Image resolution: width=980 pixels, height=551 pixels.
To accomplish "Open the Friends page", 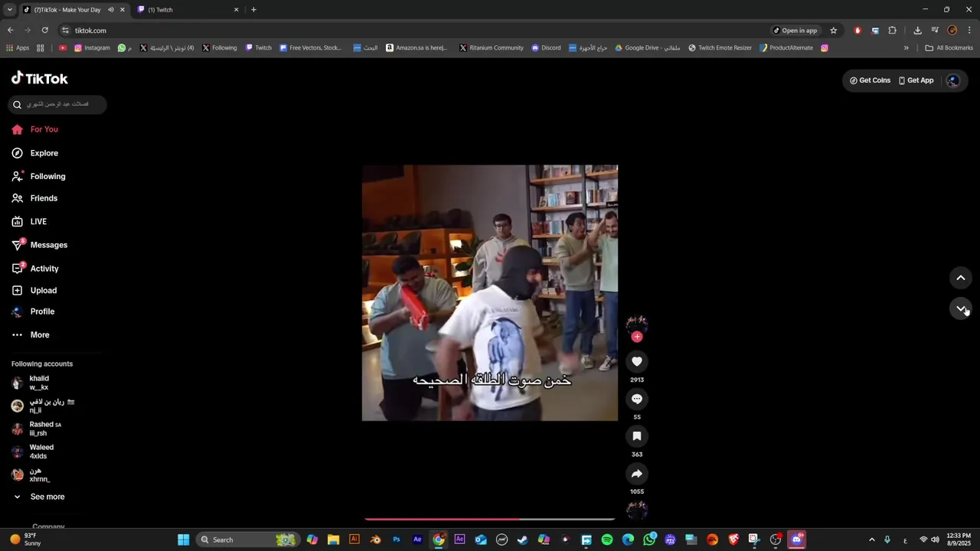I will pos(35,198).
